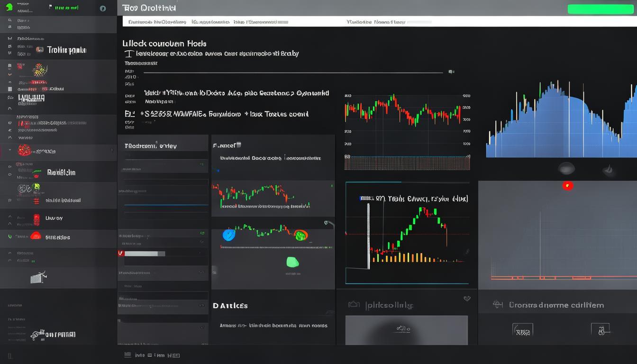Viewport: 637px width, 364px height.
Task: Toggle the green shield item in left sidebar
Action: pos(9,237)
